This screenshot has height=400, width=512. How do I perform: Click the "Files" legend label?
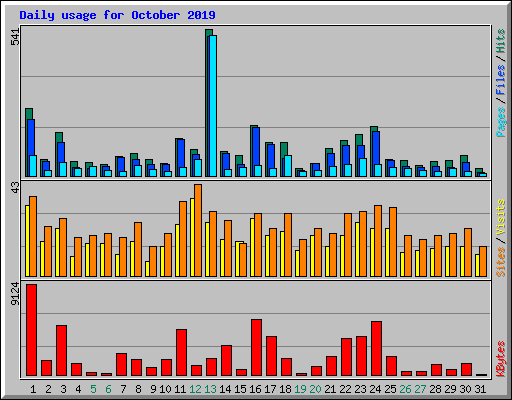(x=500, y=80)
